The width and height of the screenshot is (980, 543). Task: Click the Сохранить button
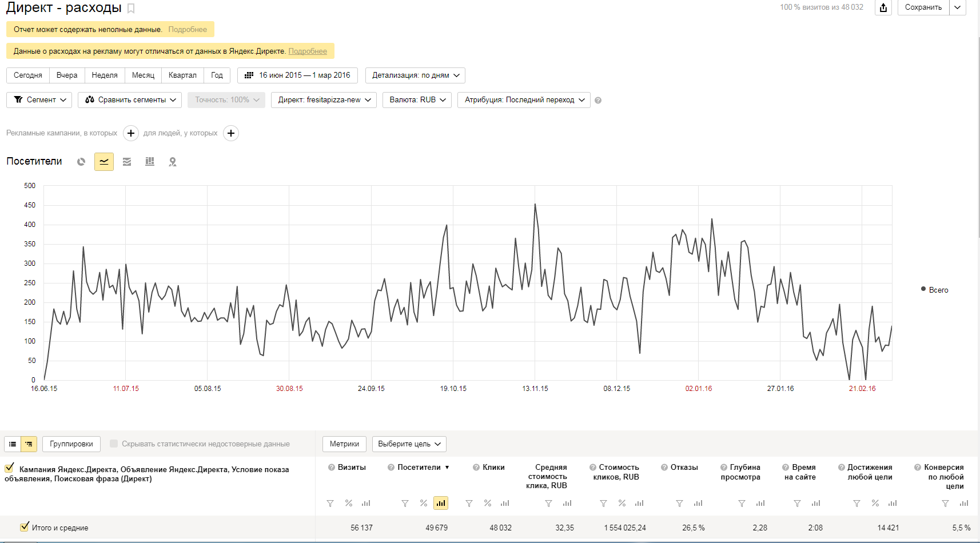click(923, 7)
